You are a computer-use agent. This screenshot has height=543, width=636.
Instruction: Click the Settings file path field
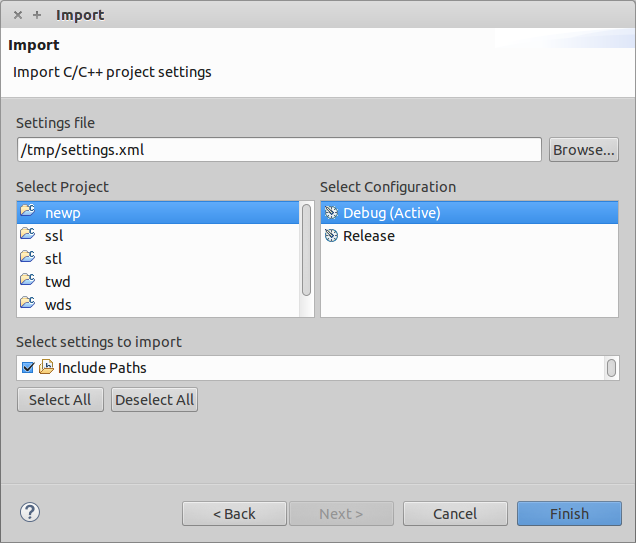click(279, 150)
